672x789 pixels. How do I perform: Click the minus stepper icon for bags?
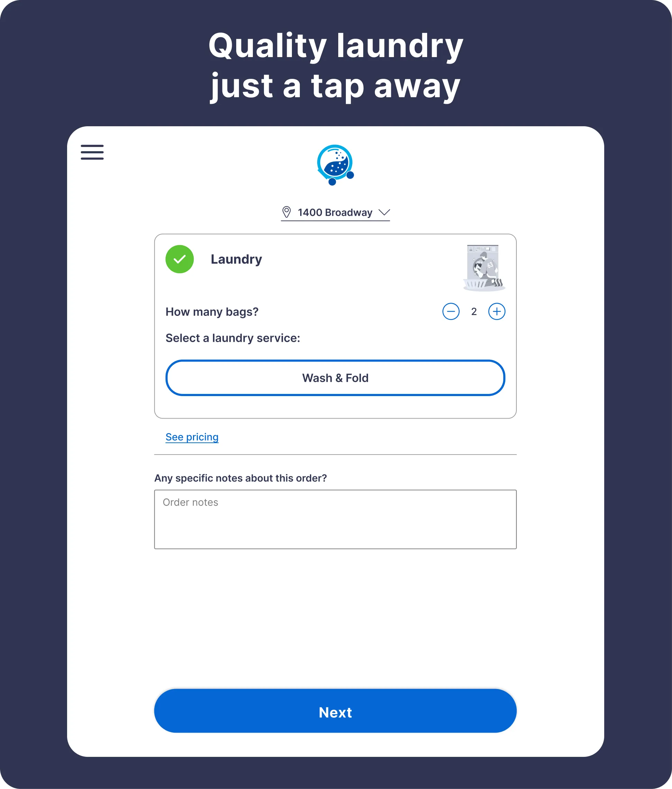coord(450,311)
